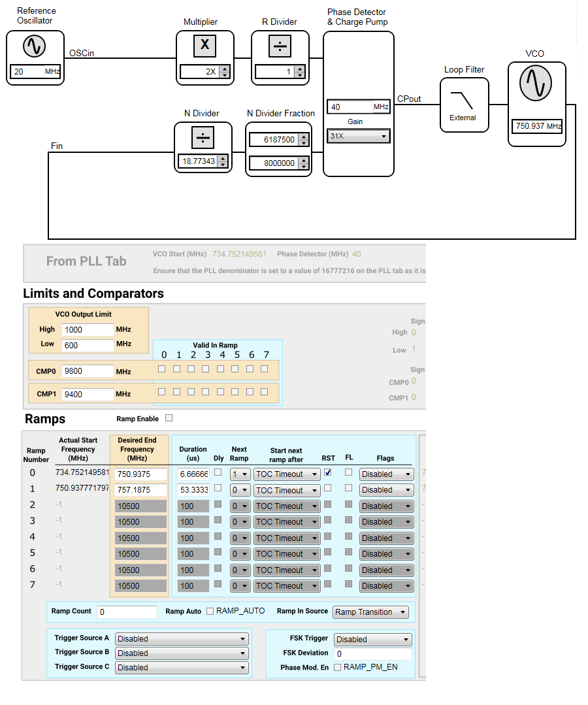Edit the Ramp Count field
Image resolution: width=588 pixels, height=705 pixels.
(127, 612)
